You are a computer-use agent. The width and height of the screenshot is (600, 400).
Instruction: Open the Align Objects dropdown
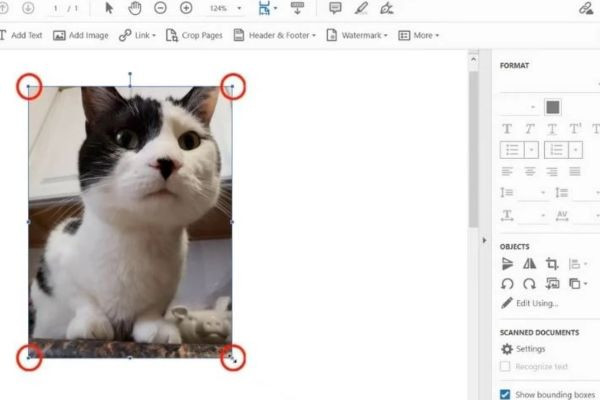pos(577,264)
